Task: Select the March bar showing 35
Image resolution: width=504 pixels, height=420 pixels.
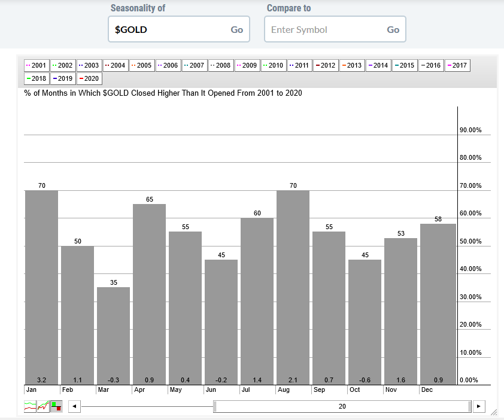Action: [114, 336]
